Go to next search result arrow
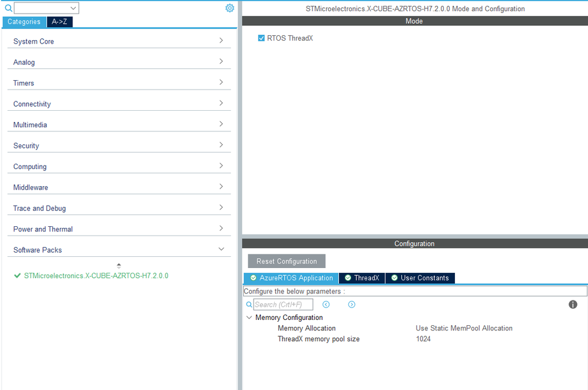588x390 pixels. point(351,305)
